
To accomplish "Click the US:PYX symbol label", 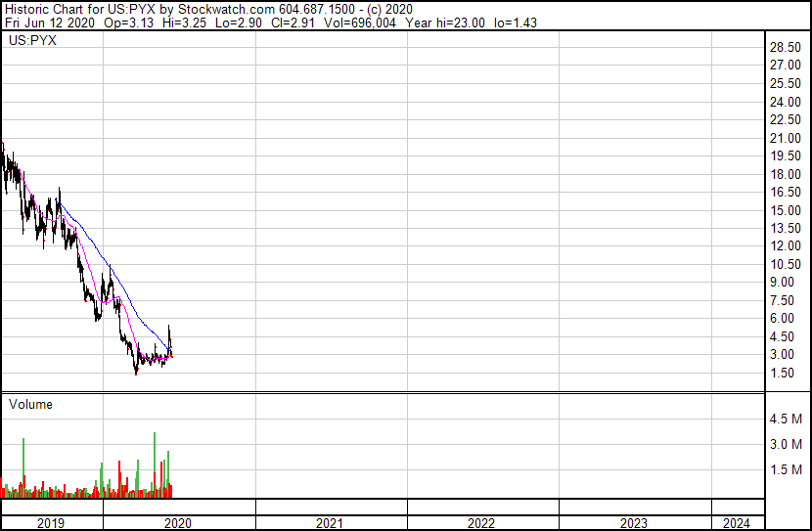I will (x=32, y=40).
